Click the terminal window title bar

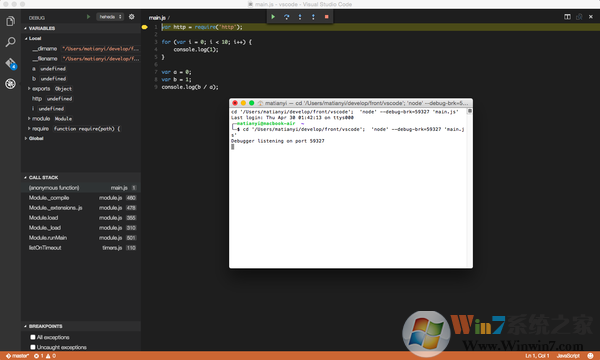(351, 103)
